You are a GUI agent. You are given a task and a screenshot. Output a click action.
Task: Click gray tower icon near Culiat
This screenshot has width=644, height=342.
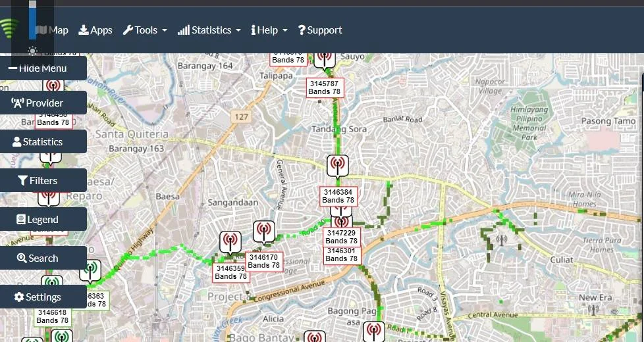[501, 239]
